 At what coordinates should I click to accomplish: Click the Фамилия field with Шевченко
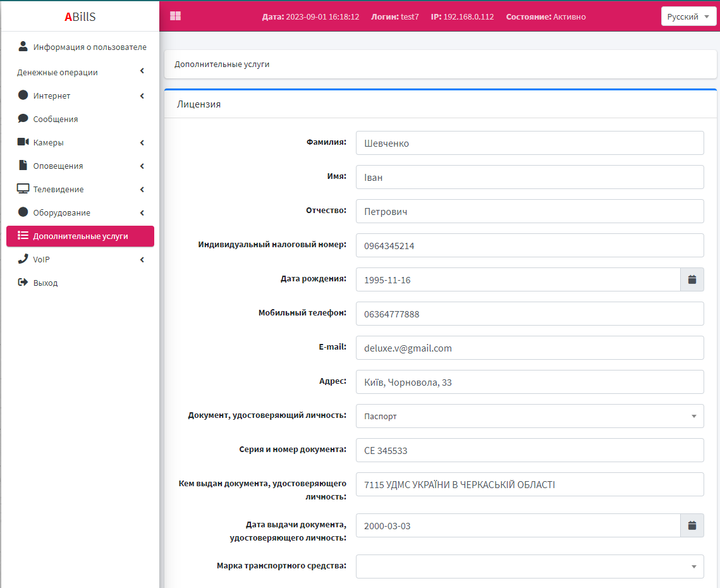pyautogui.click(x=530, y=143)
